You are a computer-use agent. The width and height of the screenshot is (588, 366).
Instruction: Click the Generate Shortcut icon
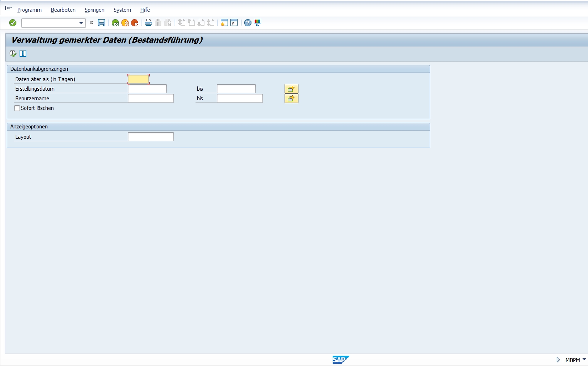[x=234, y=23]
